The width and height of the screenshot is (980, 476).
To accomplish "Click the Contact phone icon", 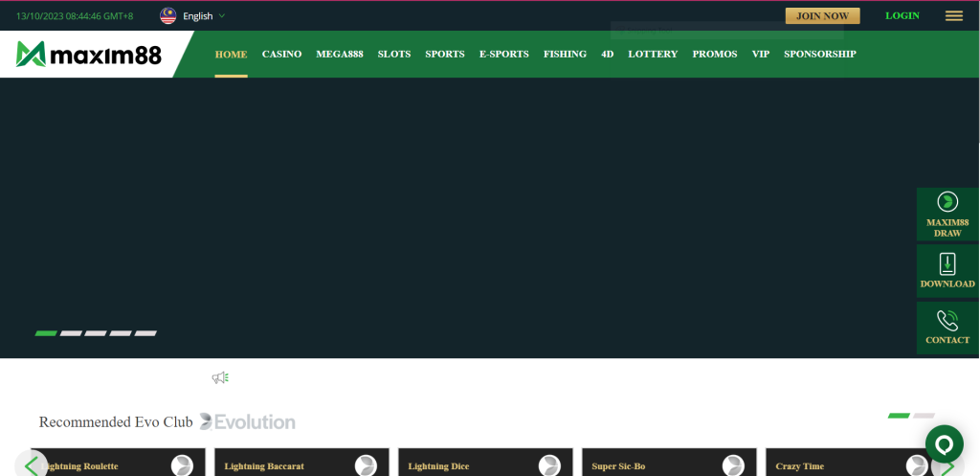I will (947, 320).
